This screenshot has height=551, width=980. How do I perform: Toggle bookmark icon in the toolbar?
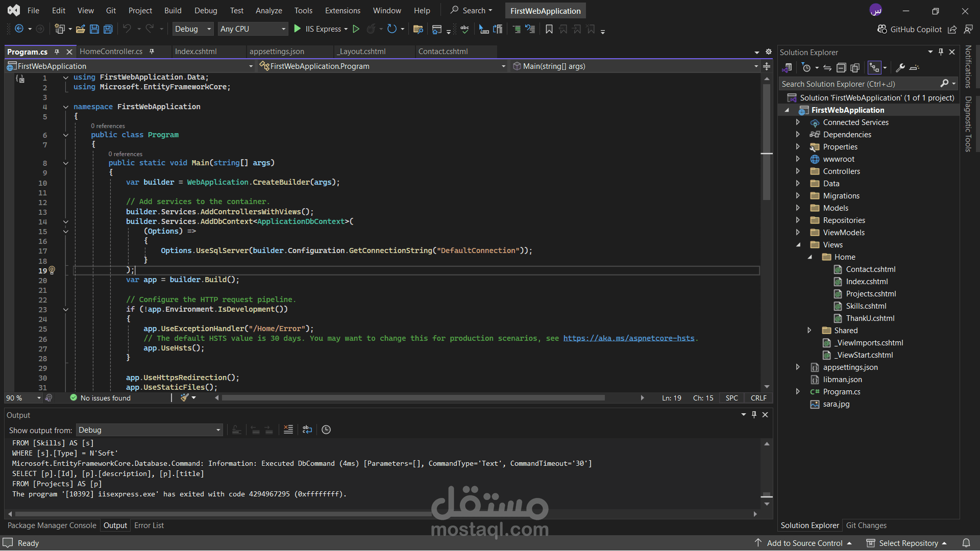point(549,29)
